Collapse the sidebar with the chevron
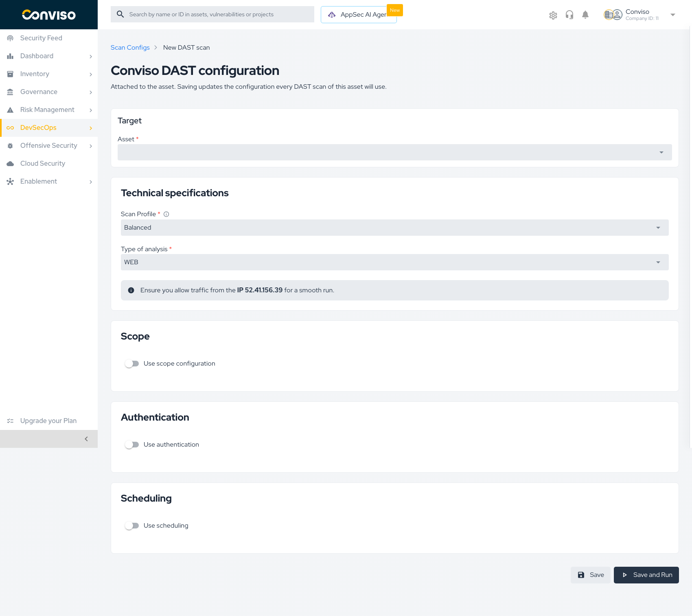Viewport: 692px width, 616px height. pos(86,439)
